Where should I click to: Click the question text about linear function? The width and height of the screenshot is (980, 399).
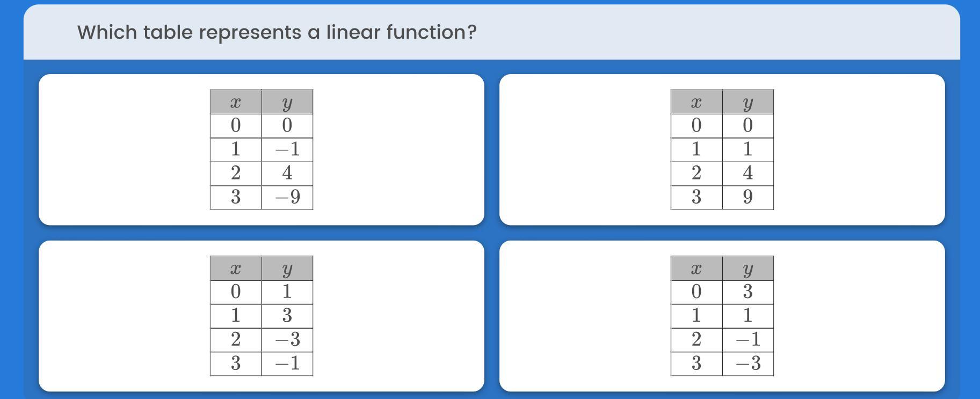[277, 32]
